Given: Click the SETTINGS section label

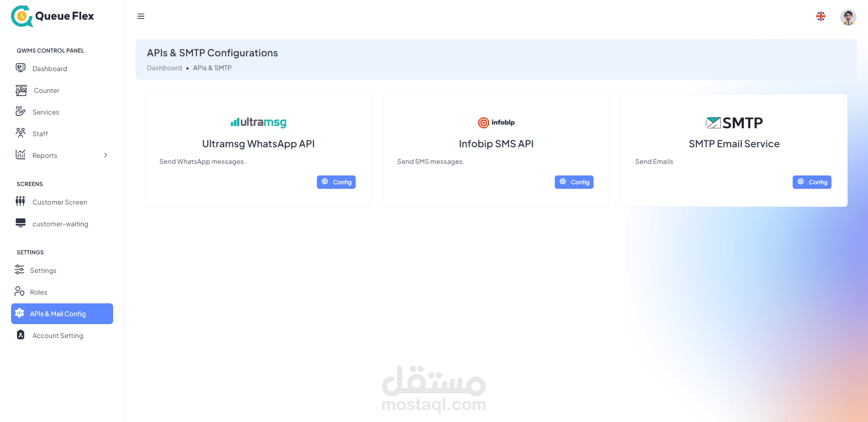Looking at the screenshot, I should (30, 253).
